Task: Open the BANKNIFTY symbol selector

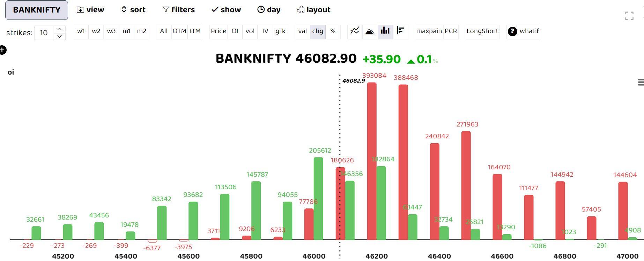Action: coord(37,10)
